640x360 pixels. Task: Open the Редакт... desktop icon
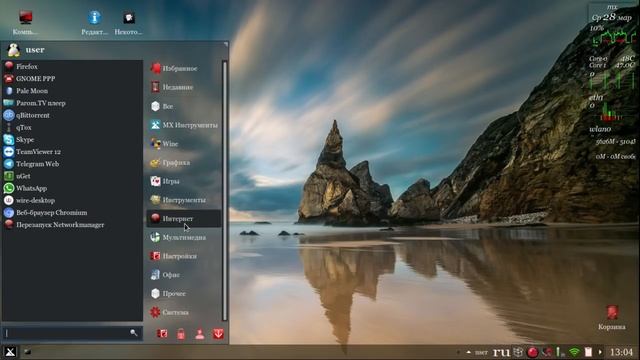point(94,23)
